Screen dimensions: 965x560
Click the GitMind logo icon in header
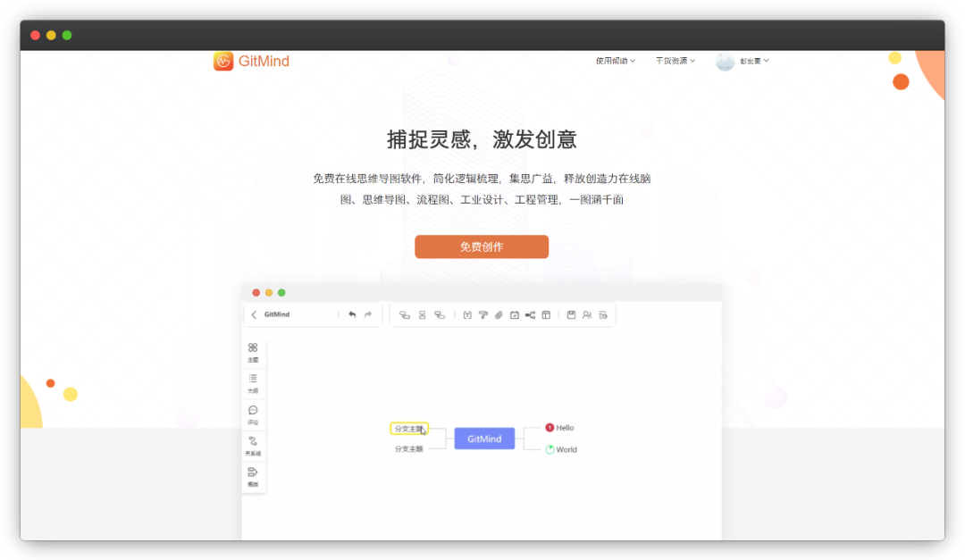click(x=223, y=61)
